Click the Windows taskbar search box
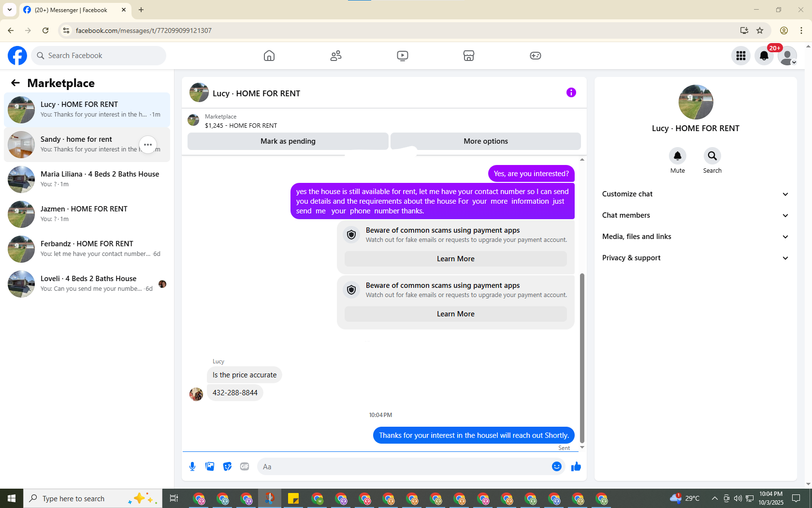 click(x=93, y=498)
